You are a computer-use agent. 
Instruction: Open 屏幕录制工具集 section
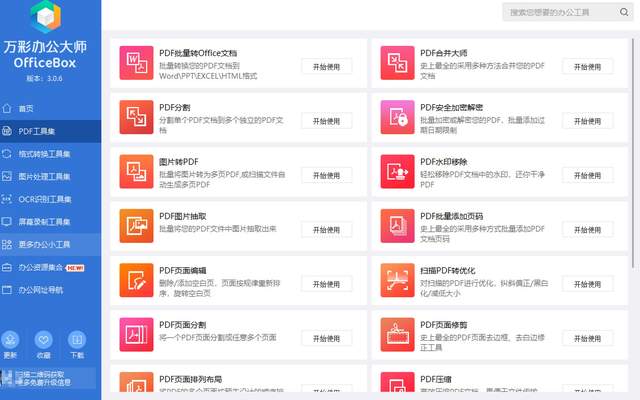coord(51,222)
